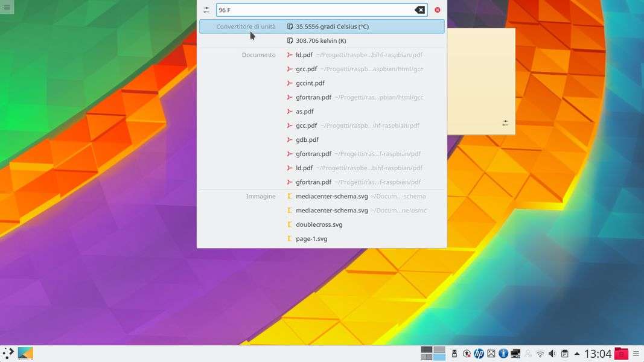Open the doublecross.svg image result
The width and height of the screenshot is (644, 362).
319,224
